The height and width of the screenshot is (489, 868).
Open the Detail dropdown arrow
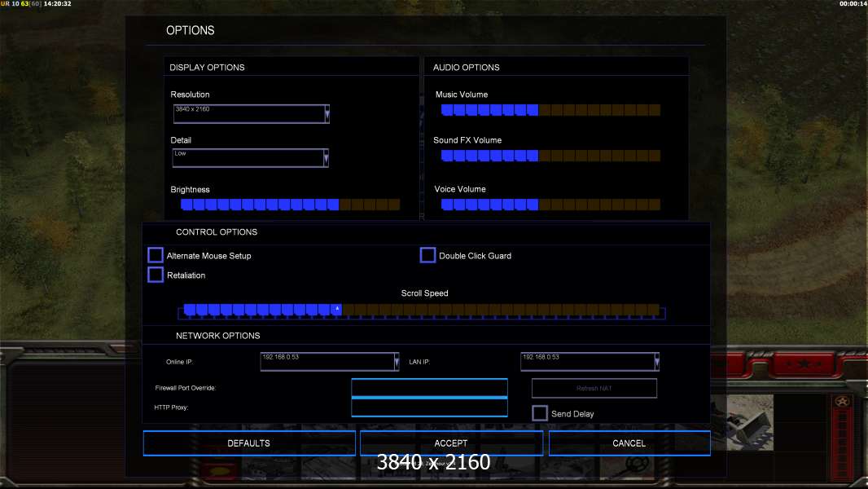[x=326, y=158]
